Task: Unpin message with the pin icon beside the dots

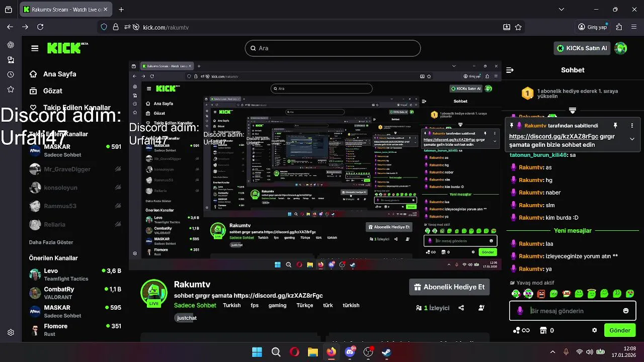Action: point(615,125)
